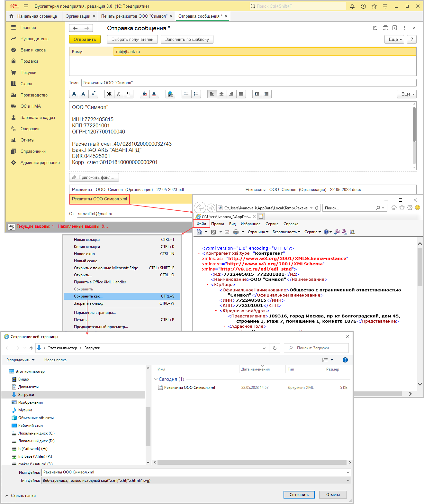Image resolution: width=424 pixels, height=504 pixels.
Task: Click Тема subject field
Action: [249, 83]
